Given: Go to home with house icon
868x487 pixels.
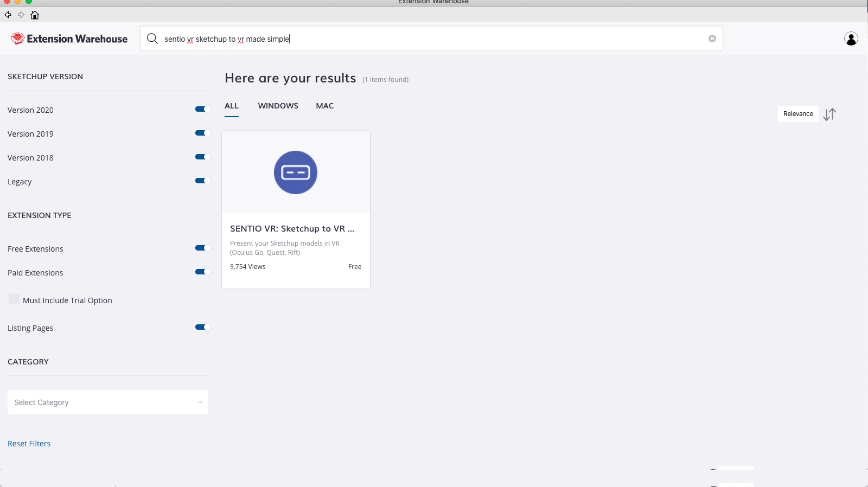Looking at the screenshot, I should (x=35, y=15).
